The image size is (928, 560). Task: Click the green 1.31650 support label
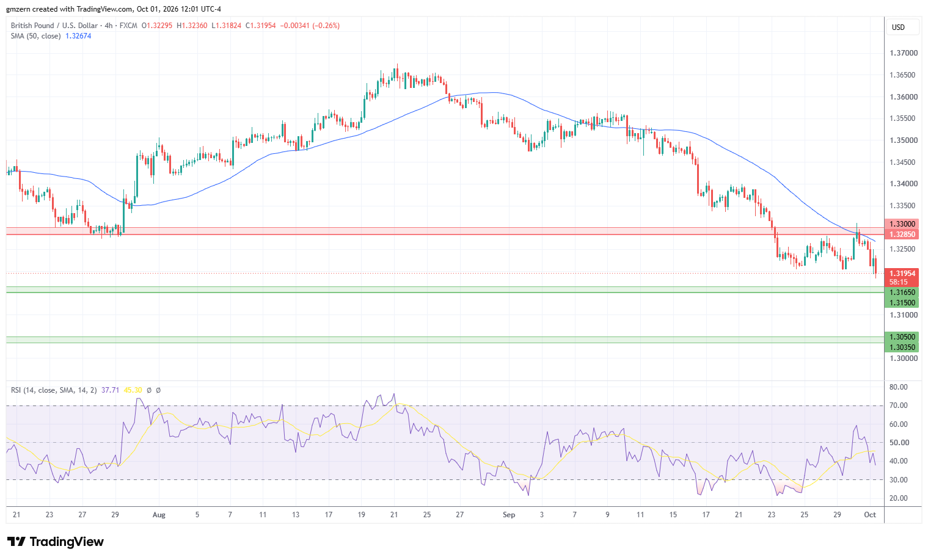(x=902, y=293)
